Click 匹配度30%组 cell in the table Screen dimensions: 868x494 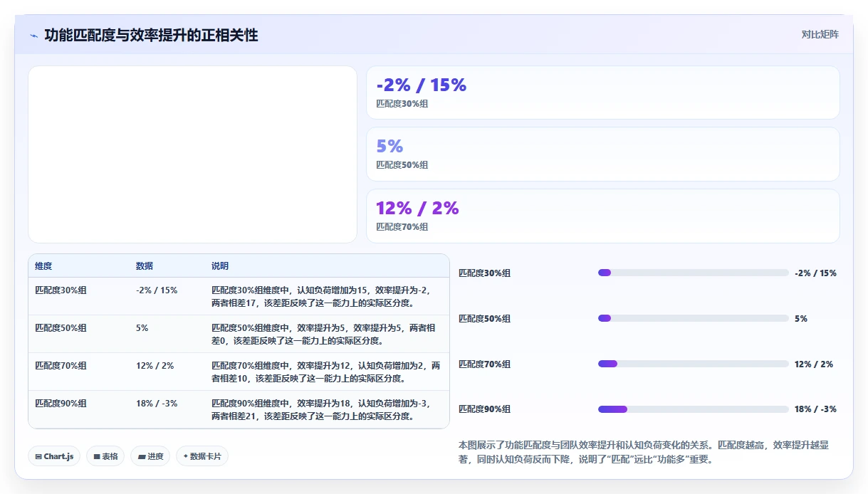point(61,290)
